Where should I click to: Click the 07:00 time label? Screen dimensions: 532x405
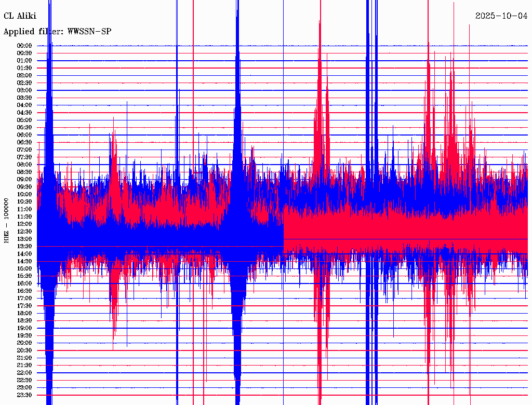[x=24, y=150]
